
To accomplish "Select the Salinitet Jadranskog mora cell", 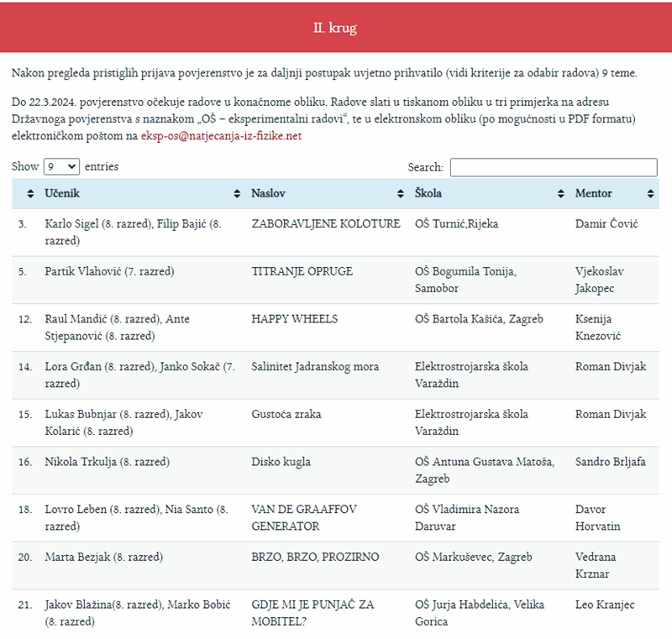I will point(315,367).
